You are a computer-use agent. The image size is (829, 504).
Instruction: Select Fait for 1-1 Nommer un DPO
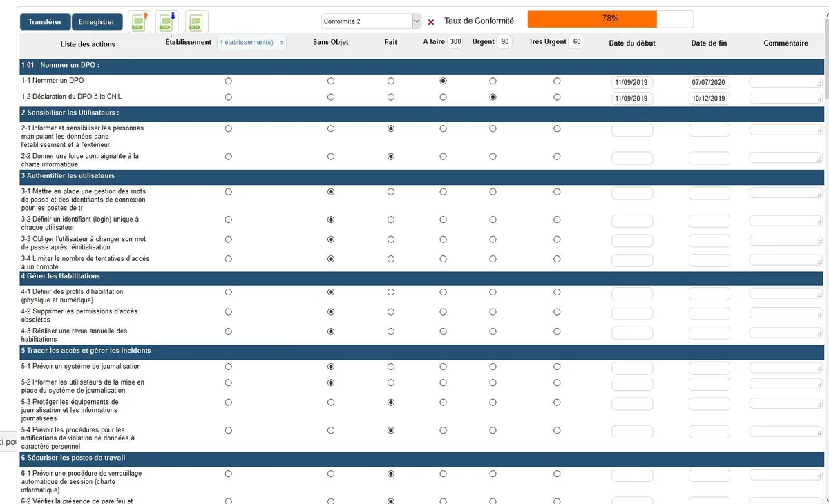click(x=391, y=81)
